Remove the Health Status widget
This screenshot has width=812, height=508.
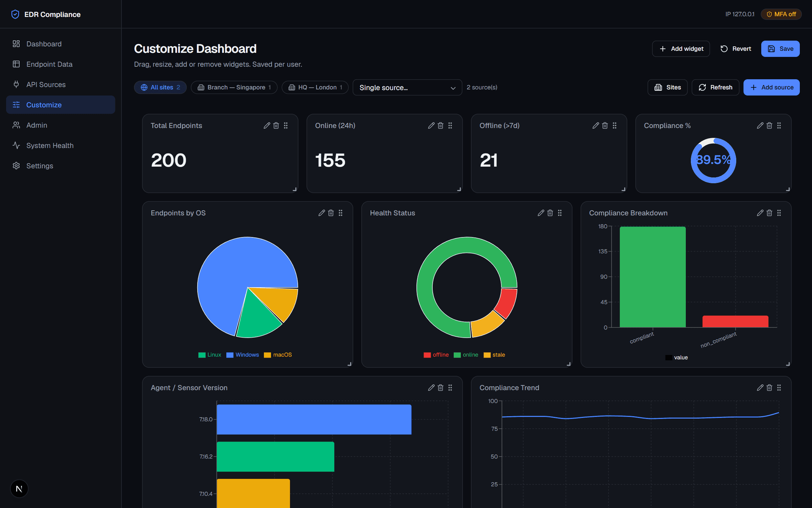point(550,213)
